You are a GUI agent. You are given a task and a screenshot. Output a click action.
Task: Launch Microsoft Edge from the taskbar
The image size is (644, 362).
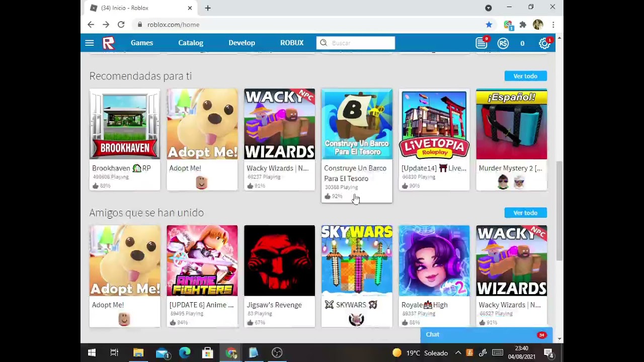click(185, 352)
